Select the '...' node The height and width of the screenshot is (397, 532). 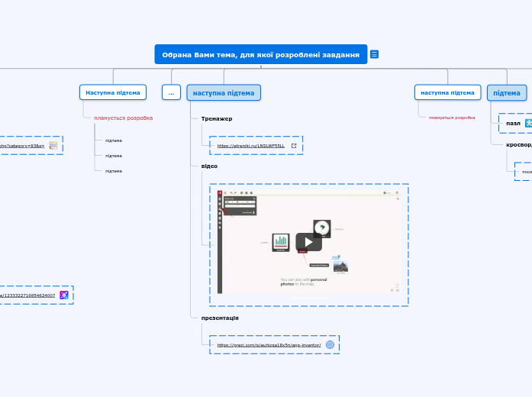coord(171,92)
